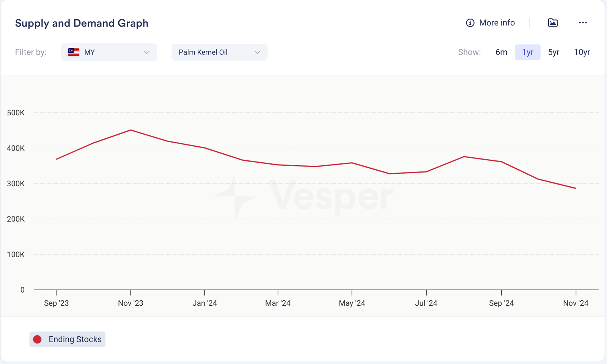The width and height of the screenshot is (607, 364).
Task: Switch to the 6m time range
Action: 501,52
